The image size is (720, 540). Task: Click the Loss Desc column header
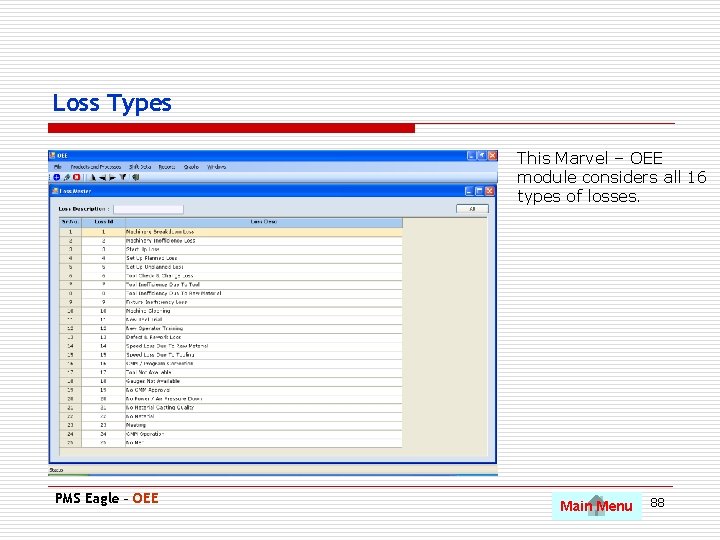coord(264,222)
